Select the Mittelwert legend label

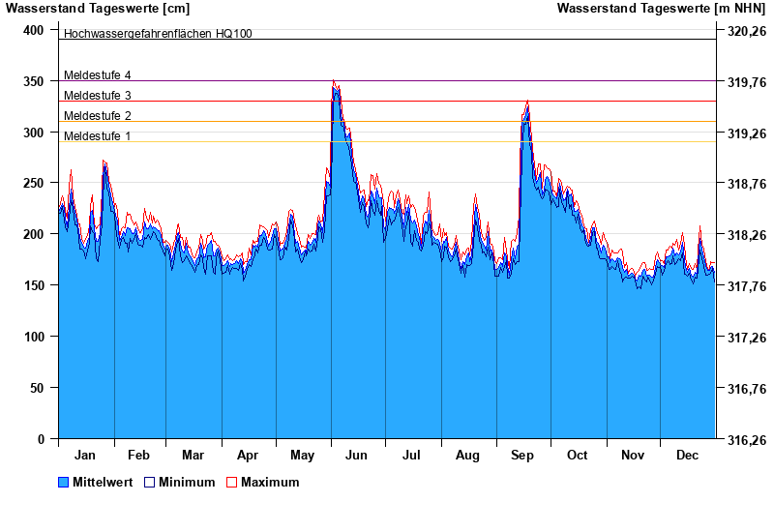tap(103, 482)
